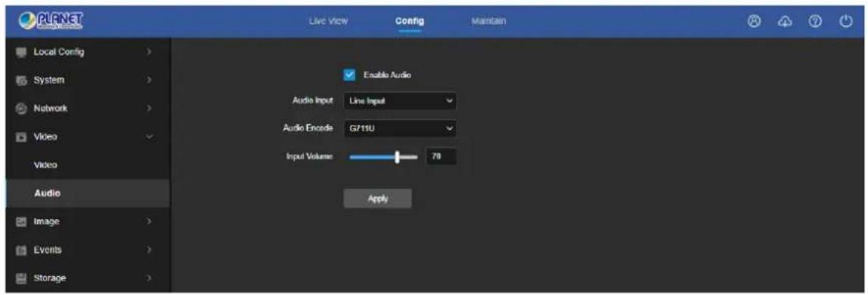
Task: Expand the Image menu chevron
Action: (x=149, y=221)
